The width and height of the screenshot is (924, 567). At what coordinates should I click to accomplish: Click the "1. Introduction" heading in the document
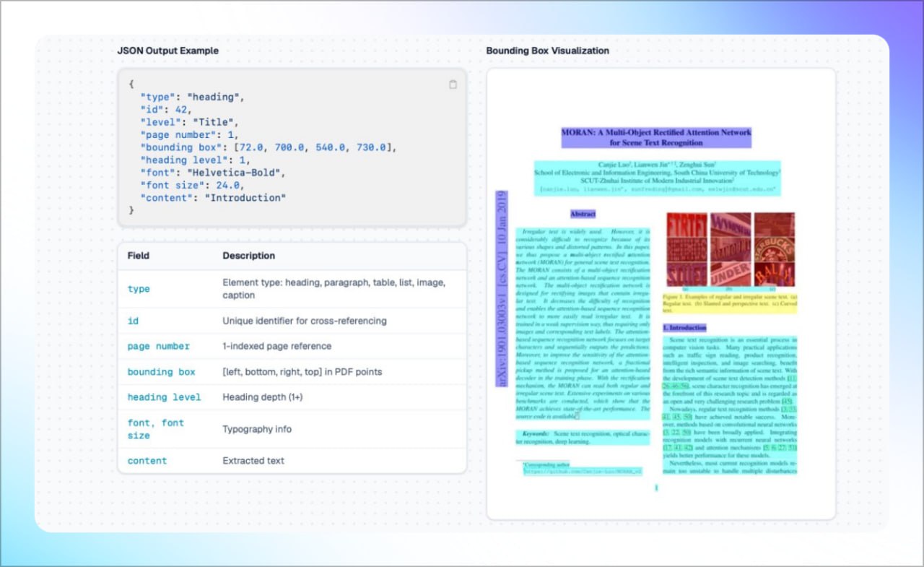(x=684, y=328)
